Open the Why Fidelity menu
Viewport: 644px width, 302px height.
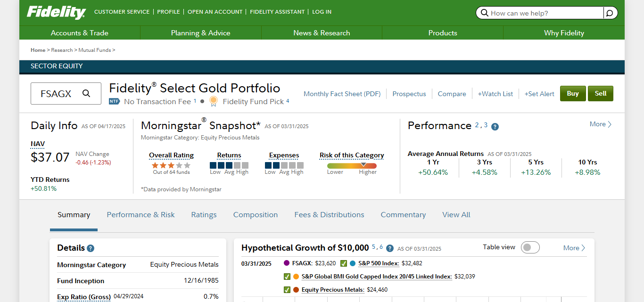[x=564, y=33]
